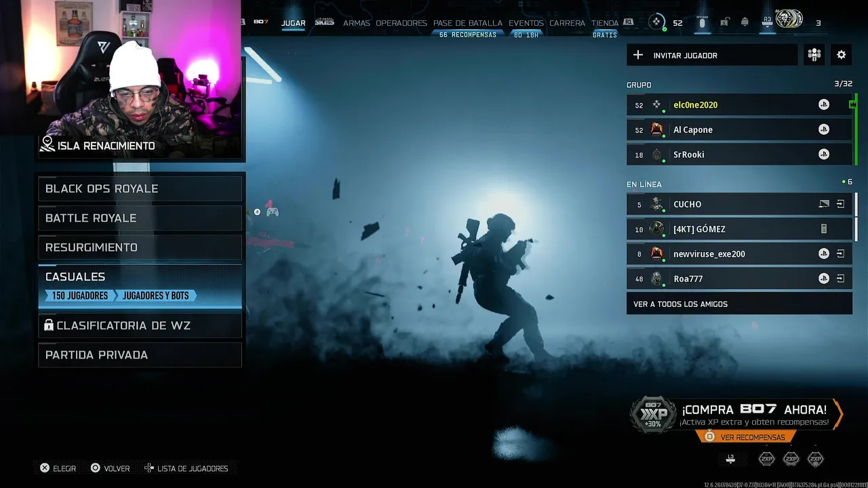Select friend Roa777

coord(739,279)
